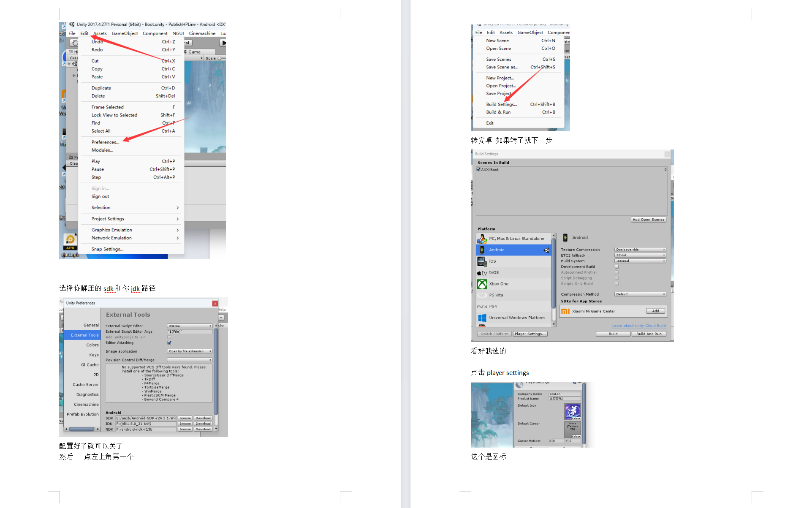Viewport: 812px width, 508px height.
Task: Click the Xbox One platform icon
Action: [x=482, y=284]
